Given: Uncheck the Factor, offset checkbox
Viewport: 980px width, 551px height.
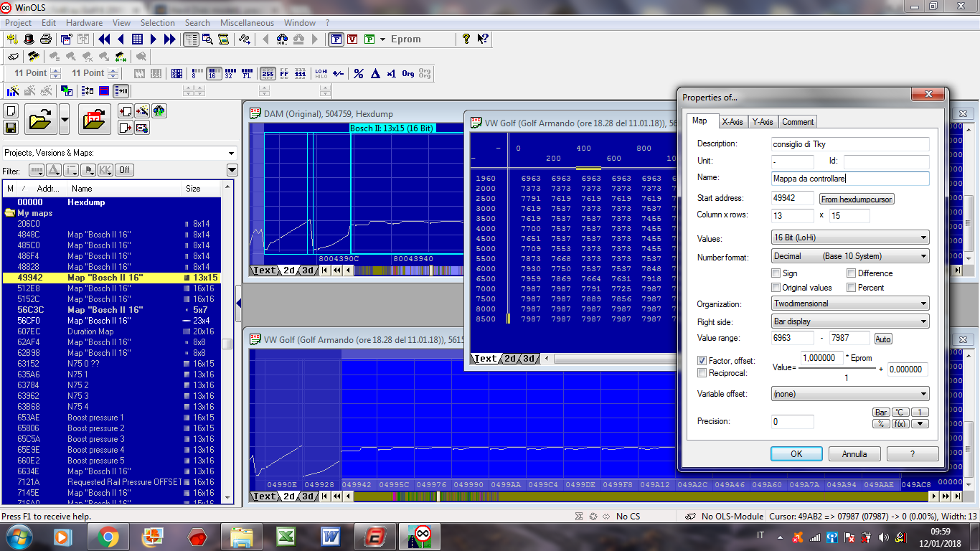Looking at the screenshot, I should click(x=702, y=360).
